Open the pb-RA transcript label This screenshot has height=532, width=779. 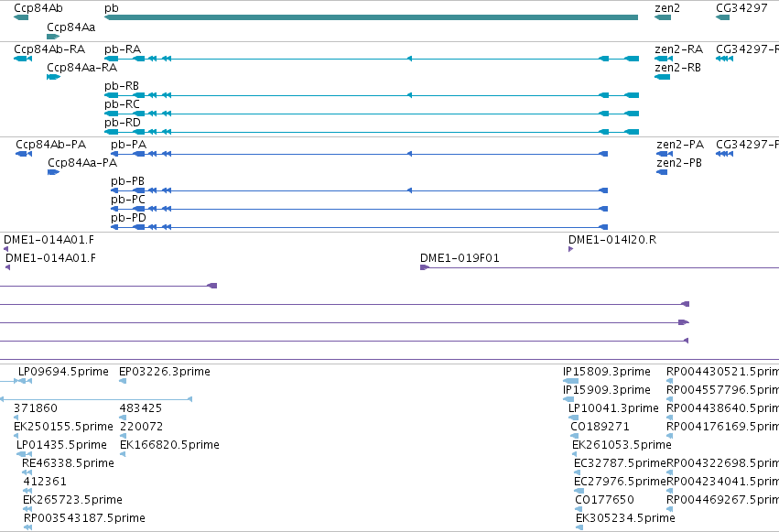click(x=123, y=49)
